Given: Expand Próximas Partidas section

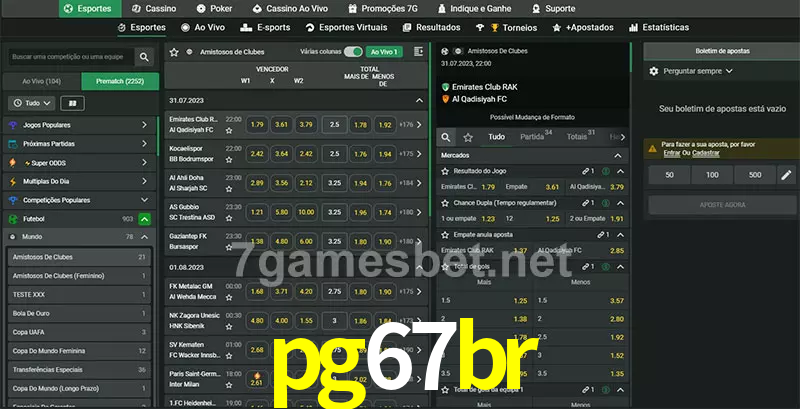Looking at the screenshot, I should pos(144,144).
